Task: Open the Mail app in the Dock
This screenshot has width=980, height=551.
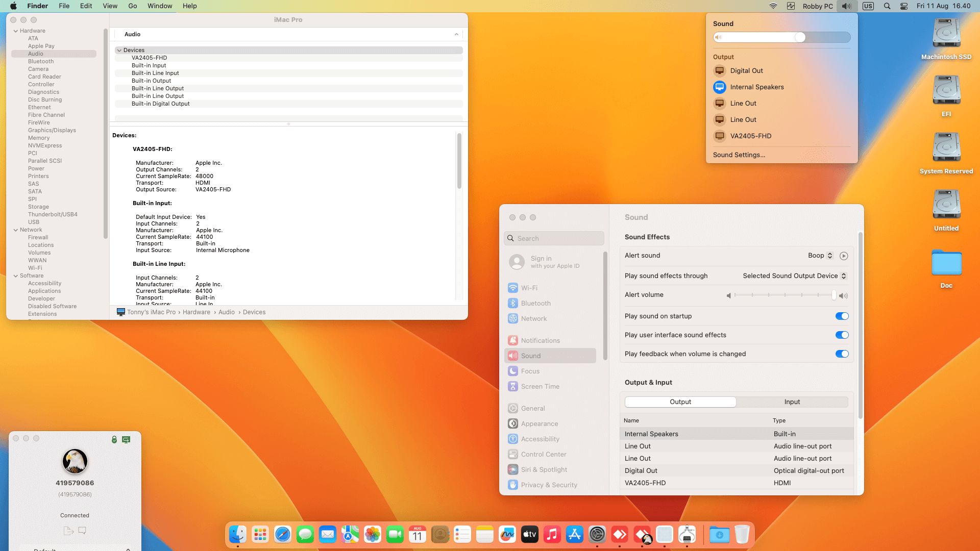Action: [328, 534]
